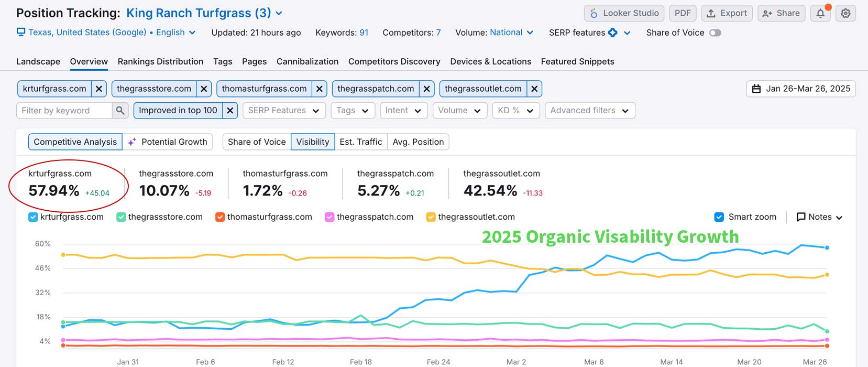Click the keyword search magnifier icon

coord(120,110)
